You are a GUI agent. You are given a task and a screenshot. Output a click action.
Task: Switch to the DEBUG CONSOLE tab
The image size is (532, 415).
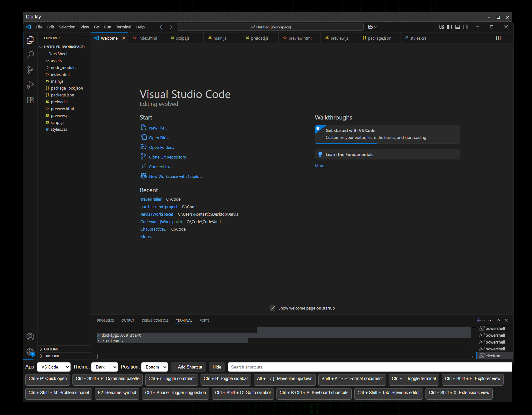(155, 320)
